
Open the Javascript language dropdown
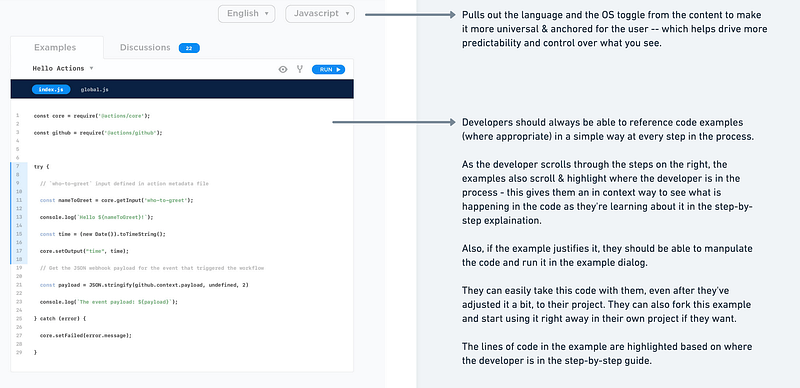pyautogui.click(x=320, y=14)
